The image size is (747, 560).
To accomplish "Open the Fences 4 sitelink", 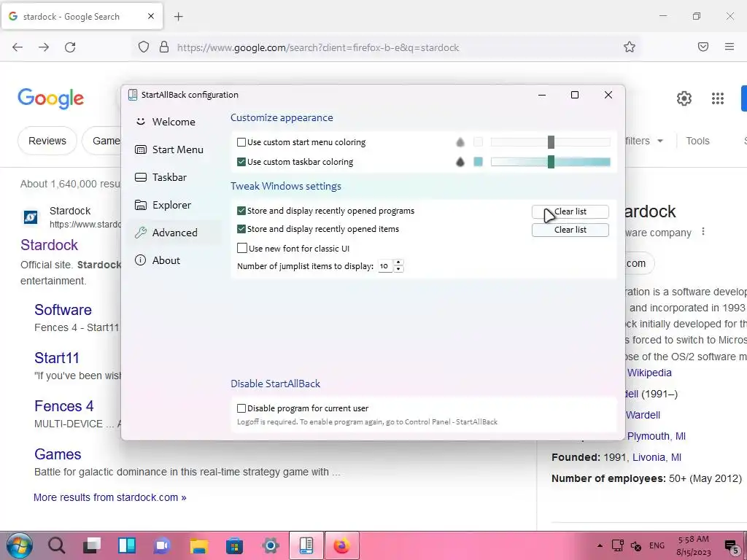I will coord(64,406).
